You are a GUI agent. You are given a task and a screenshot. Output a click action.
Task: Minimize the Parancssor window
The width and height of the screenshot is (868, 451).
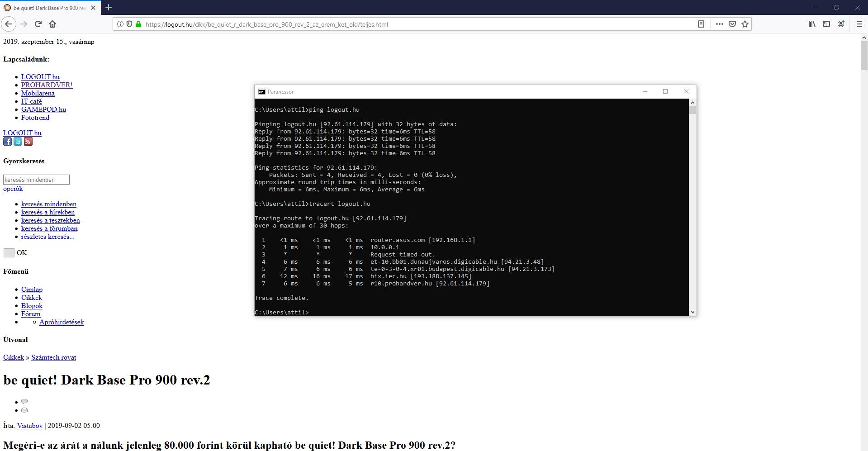[x=645, y=92]
